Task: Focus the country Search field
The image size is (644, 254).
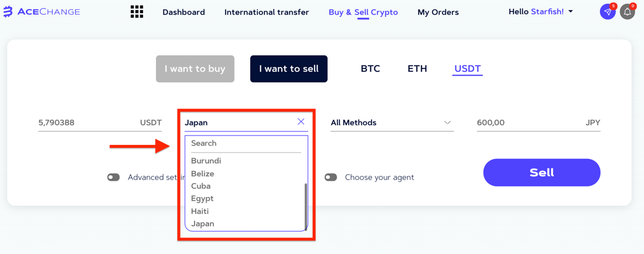Action: click(246, 144)
